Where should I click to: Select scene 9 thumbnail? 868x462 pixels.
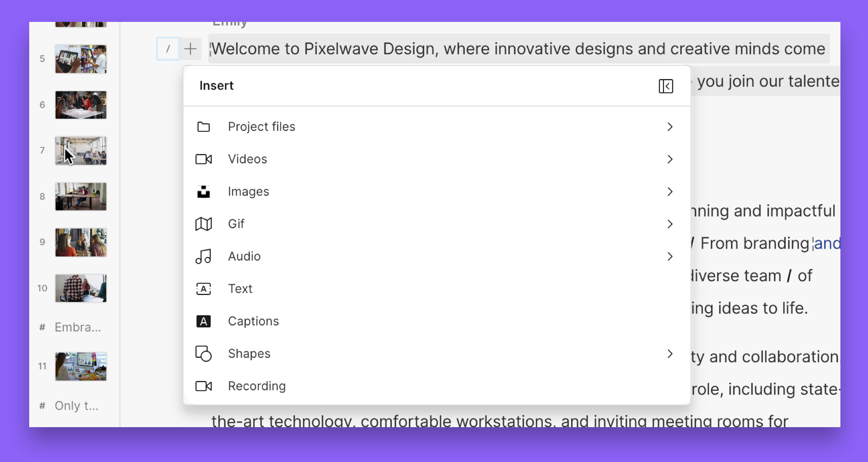(x=81, y=242)
